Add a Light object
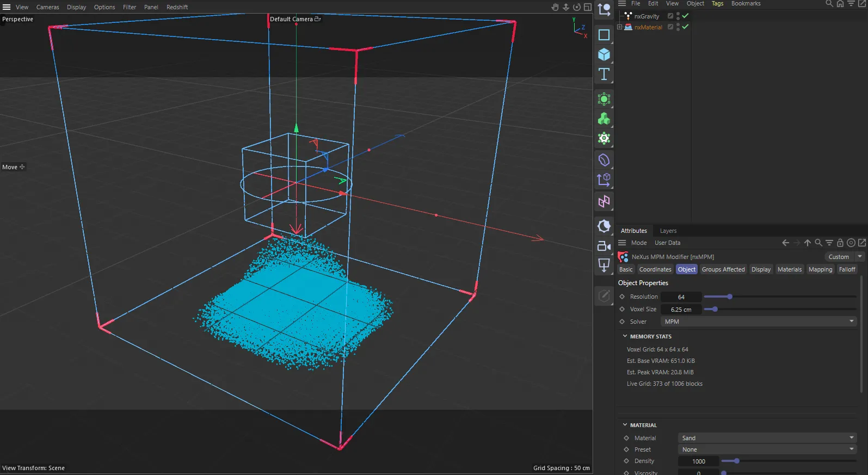Viewport: 868px width, 475px height. tap(604, 266)
